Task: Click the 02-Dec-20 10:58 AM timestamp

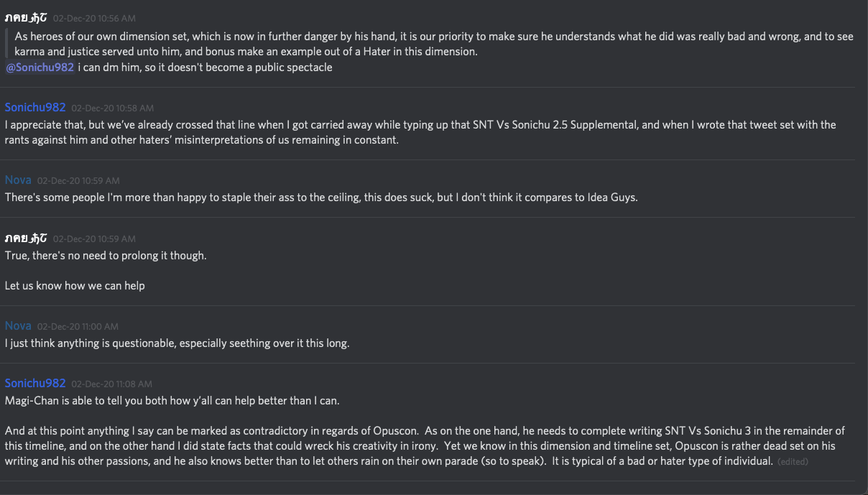Action: (x=112, y=108)
